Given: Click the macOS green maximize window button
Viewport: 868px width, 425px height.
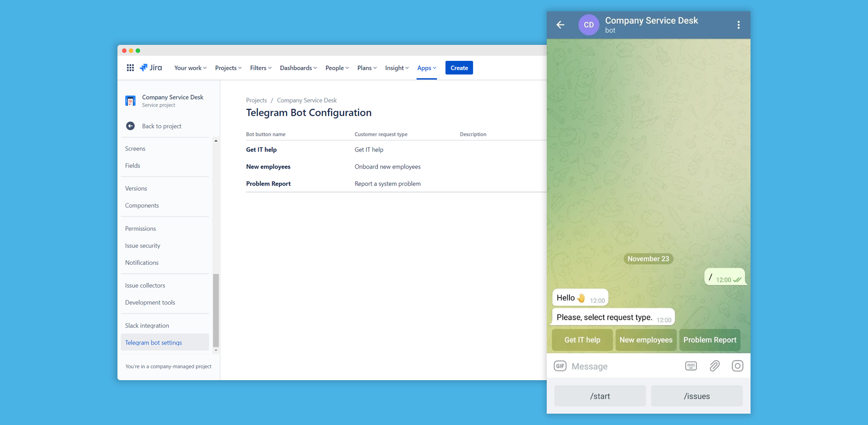Looking at the screenshot, I should point(138,51).
